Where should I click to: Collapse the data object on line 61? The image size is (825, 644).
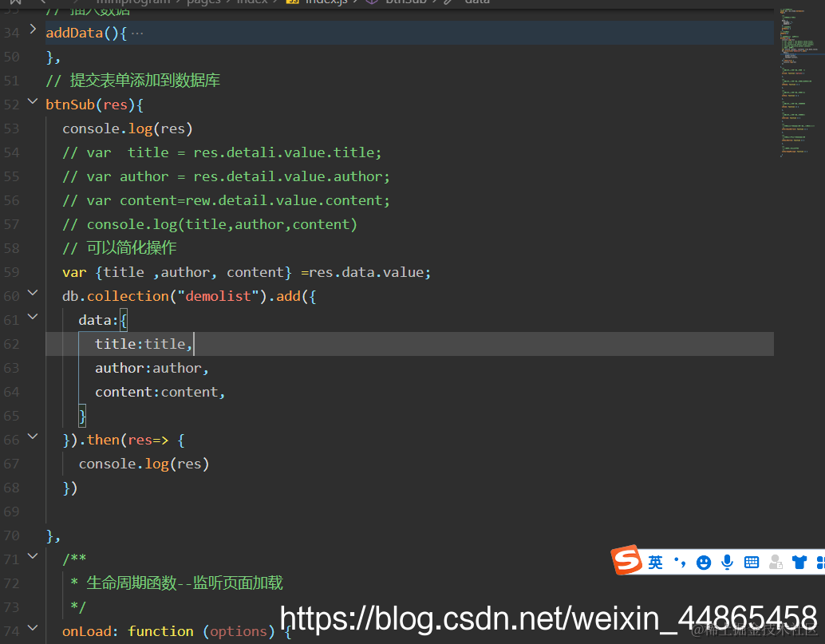pyautogui.click(x=33, y=316)
